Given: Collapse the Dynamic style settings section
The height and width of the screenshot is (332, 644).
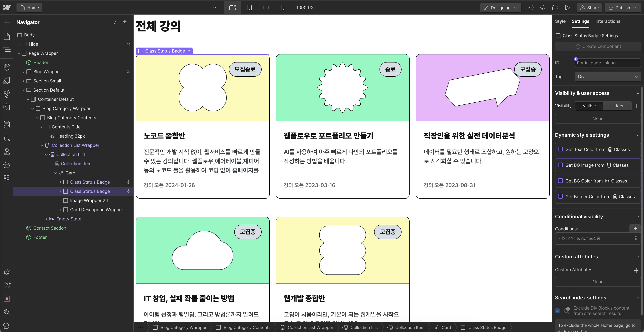Looking at the screenshot, I should coord(638,135).
